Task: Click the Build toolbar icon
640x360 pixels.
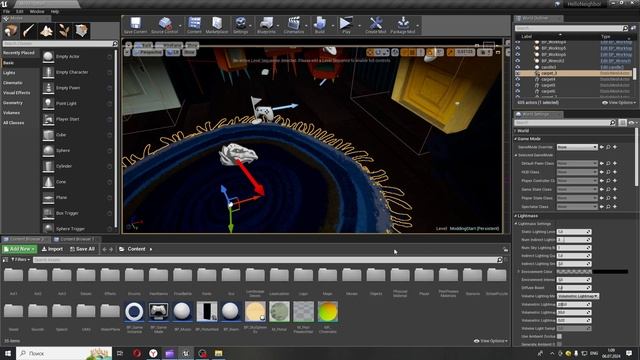Action: point(320,23)
